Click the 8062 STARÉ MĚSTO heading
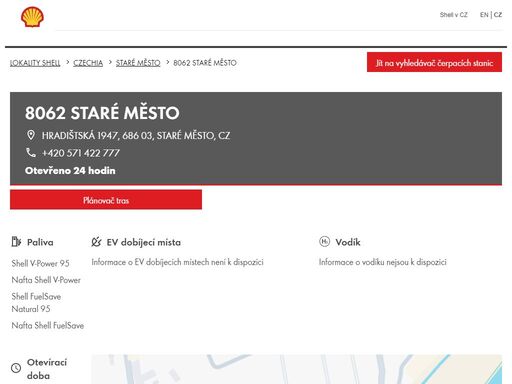 click(102, 113)
